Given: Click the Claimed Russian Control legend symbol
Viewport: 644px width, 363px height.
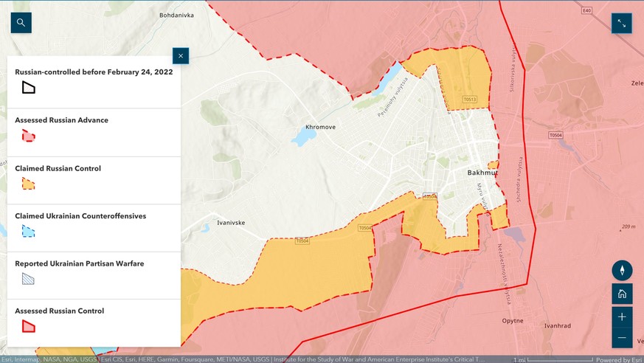Looking at the screenshot, I should tap(28, 184).
